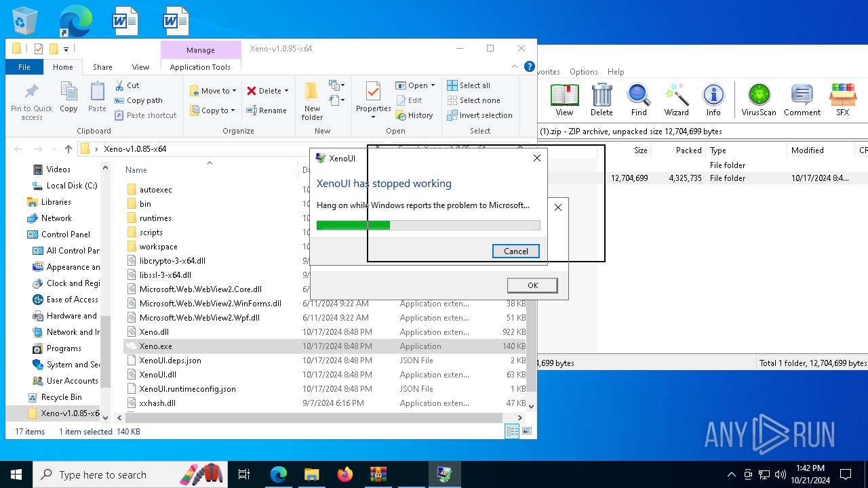Sort WinRAR list by Modified column
868x488 pixels.
click(x=808, y=150)
